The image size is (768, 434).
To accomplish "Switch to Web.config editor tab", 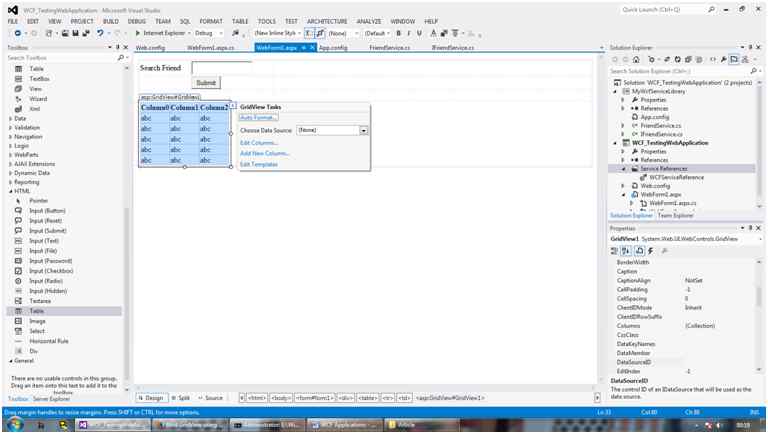I will coord(150,48).
